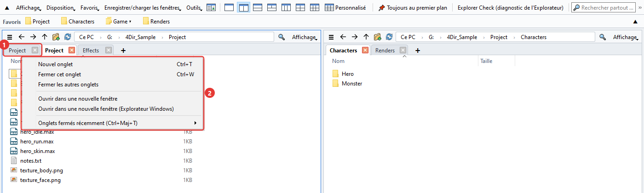Launch Explorer Check diagnostic
The width and height of the screenshot is (644, 193).
(510, 7)
